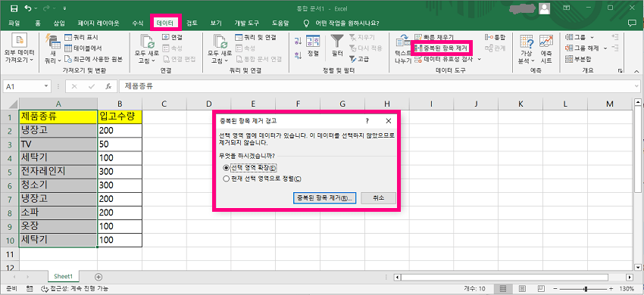The height and width of the screenshot is (295, 644).
Task: Click 연결 in the 연결 group
Action: tap(173, 37)
